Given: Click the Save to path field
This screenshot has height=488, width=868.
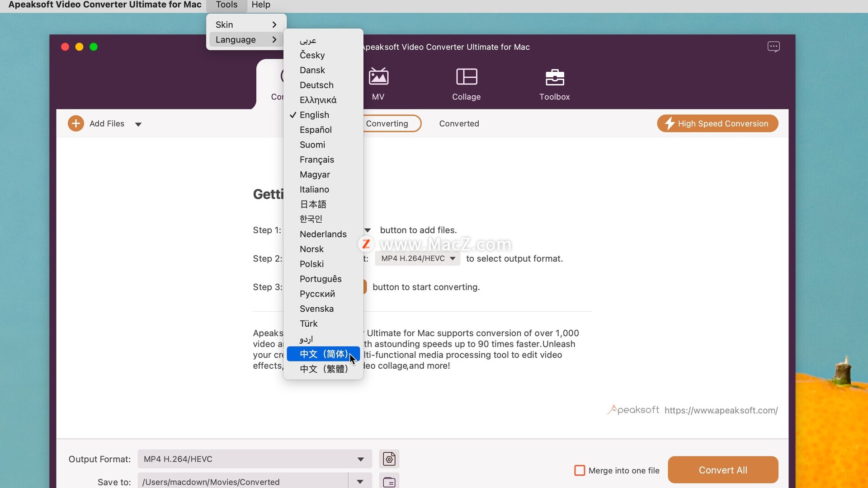Looking at the screenshot, I should click(x=243, y=482).
